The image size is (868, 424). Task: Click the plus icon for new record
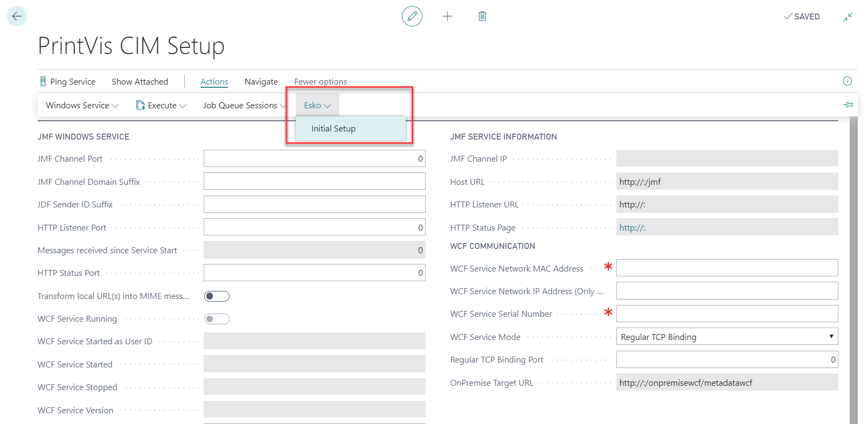click(x=447, y=16)
